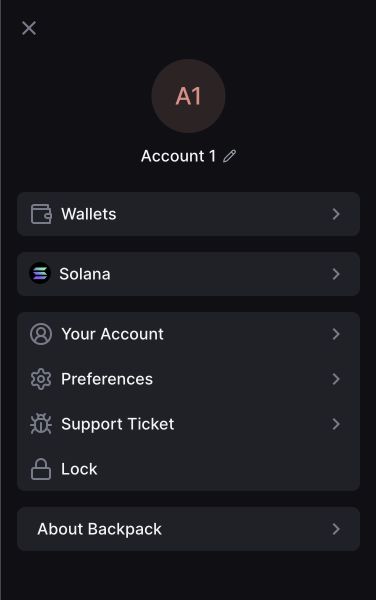Screen dimensions: 376x600
Task: Expand the Preferences chevron arrow
Action: click(336, 379)
